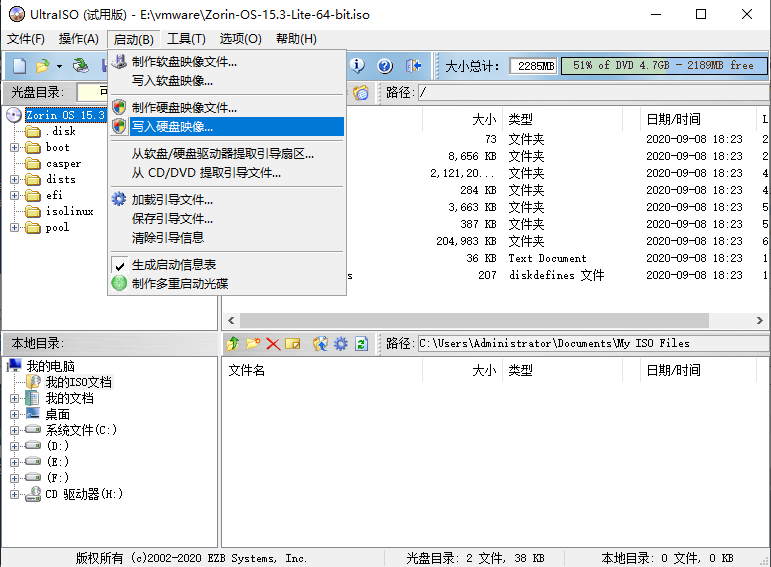The height and width of the screenshot is (567, 771).
Task: Click the Open file folder toolbar icon
Action: pos(43,65)
